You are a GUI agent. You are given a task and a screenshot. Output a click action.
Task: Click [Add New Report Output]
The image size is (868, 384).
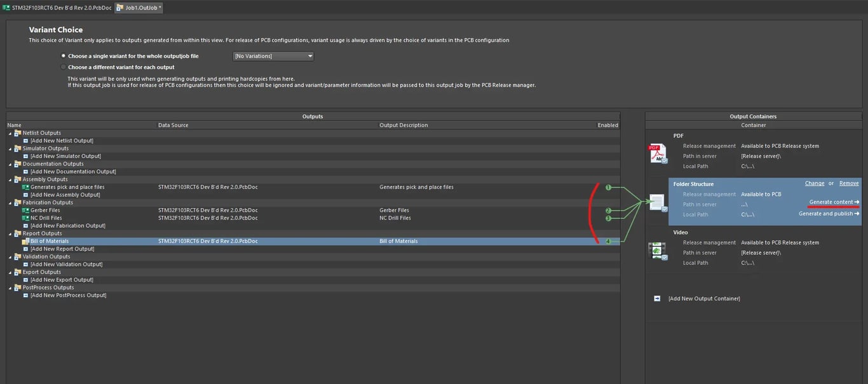(62, 249)
